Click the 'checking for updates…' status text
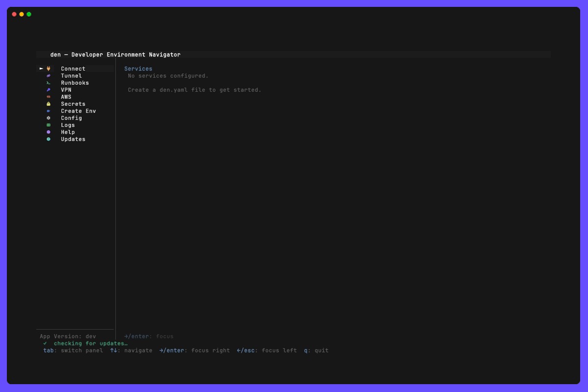The width and height of the screenshot is (588, 392). (91, 343)
